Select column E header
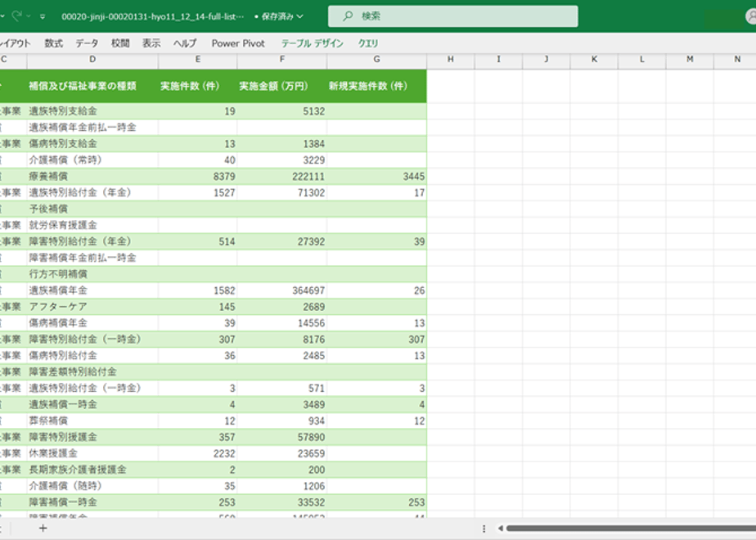 point(198,60)
